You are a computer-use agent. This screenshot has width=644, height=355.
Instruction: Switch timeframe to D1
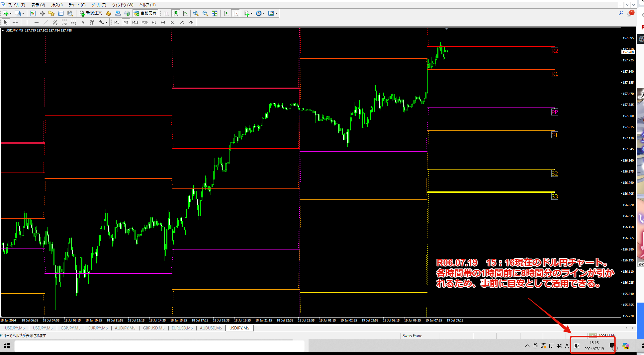[x=172, y=22]
